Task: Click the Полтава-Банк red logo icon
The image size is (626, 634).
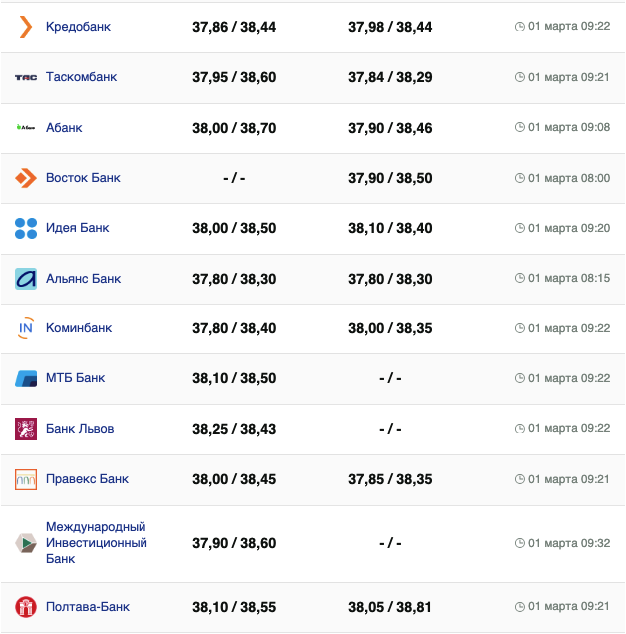Action: pos(26,607)
